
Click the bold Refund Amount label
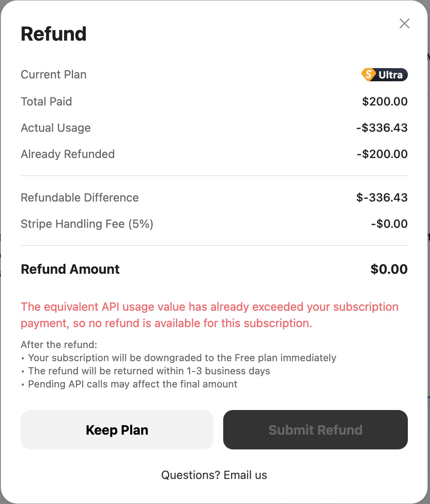click(x=70, y=269)
